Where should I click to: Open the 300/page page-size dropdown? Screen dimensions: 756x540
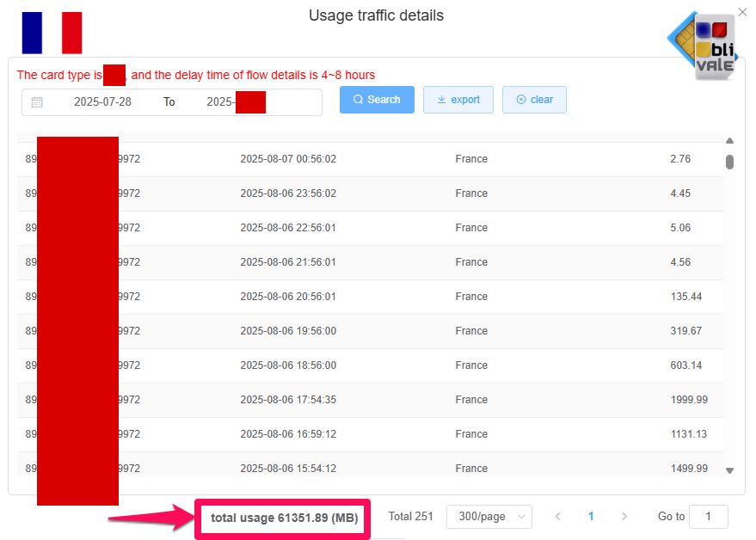pos(489,516)
